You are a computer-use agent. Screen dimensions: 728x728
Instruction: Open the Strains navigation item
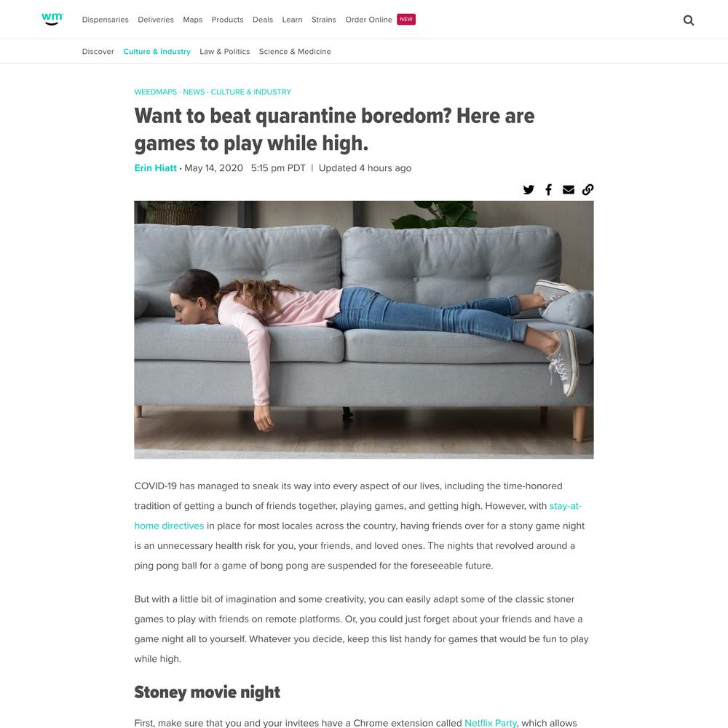(324, 20)
